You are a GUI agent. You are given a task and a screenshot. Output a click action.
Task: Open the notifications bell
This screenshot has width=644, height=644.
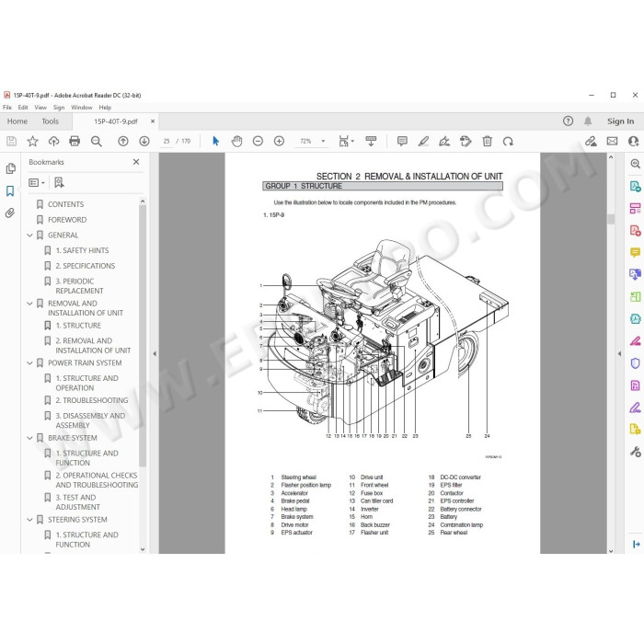pos(588,121)
